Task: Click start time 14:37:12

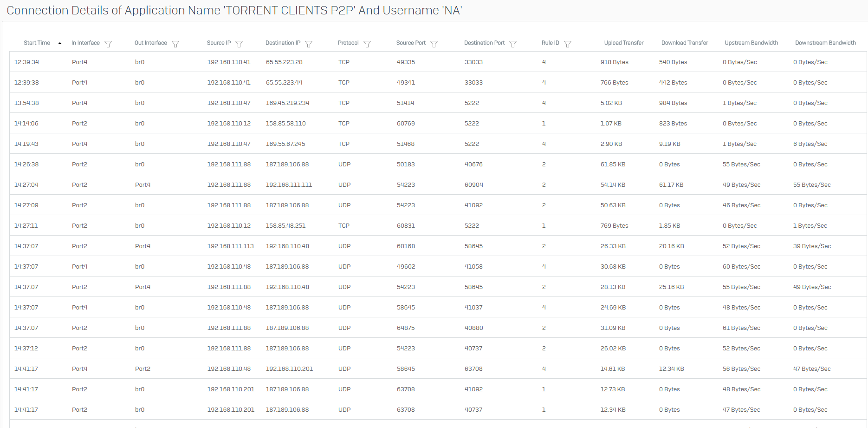Action: click(26, 348)
